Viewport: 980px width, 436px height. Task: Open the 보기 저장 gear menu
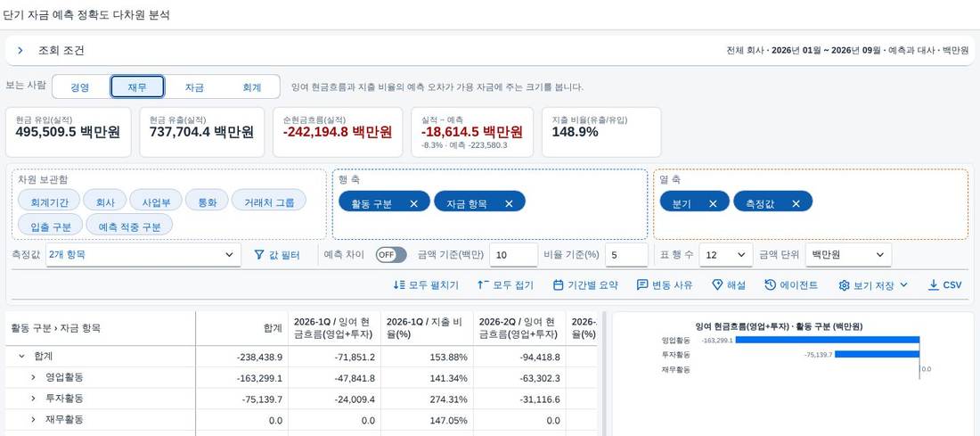click(x=872, y=284)
